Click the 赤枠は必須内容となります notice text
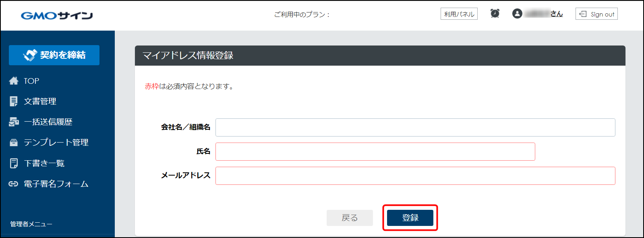 coord(190,86)
